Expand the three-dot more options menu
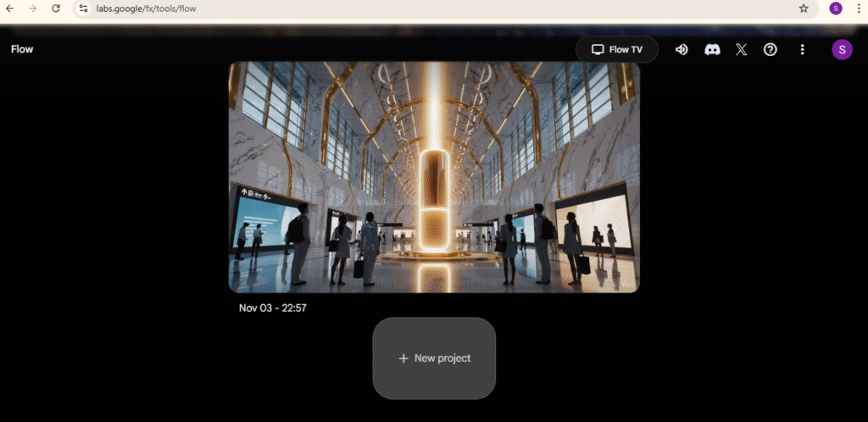868x422 pixels. pyautogui.click(x=802, y=49)
